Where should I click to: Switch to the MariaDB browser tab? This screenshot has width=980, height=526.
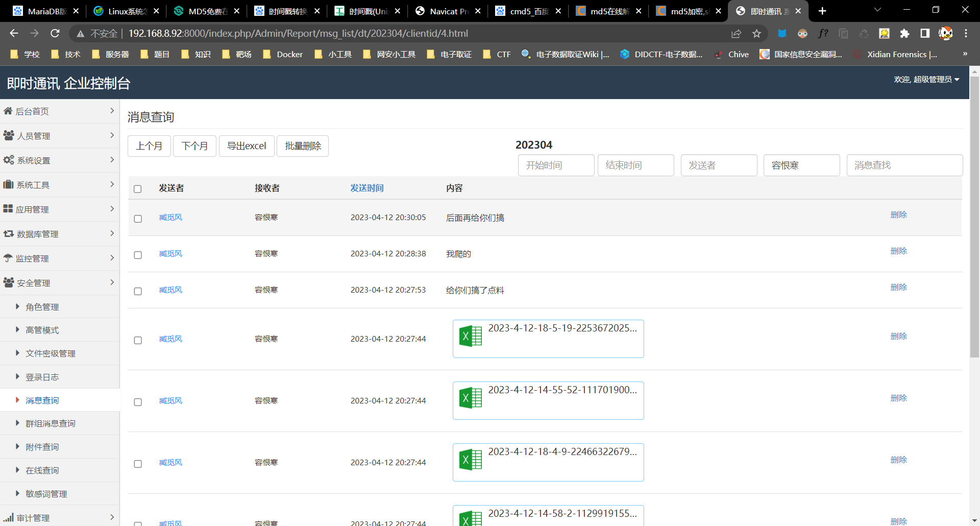pyautogui.click(x=46, y=11)
